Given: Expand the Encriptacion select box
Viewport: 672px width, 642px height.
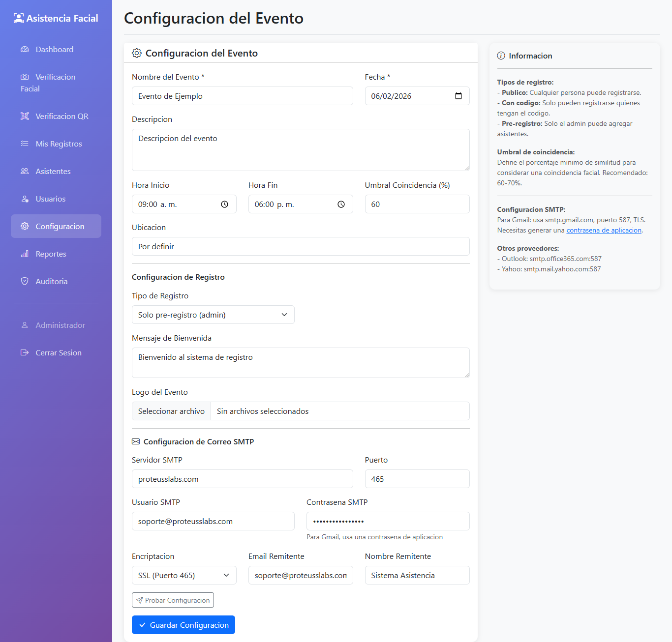Looking at the screenshot, I should (183, 575).
